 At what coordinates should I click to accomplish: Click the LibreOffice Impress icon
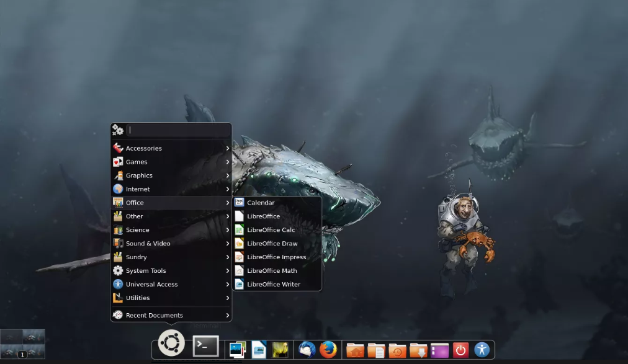[x=239, y=257]
